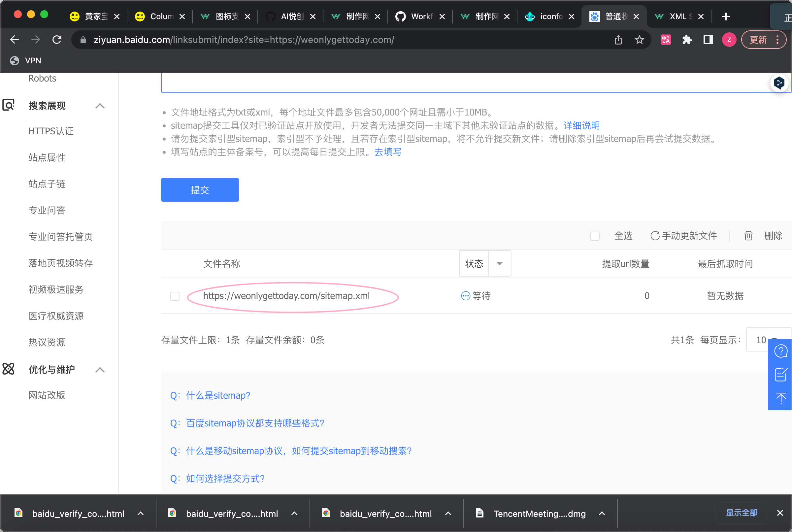This screenshot has height=532, width=792.
Task: Click the share icon in the address bar
Action: click(618, 40)
